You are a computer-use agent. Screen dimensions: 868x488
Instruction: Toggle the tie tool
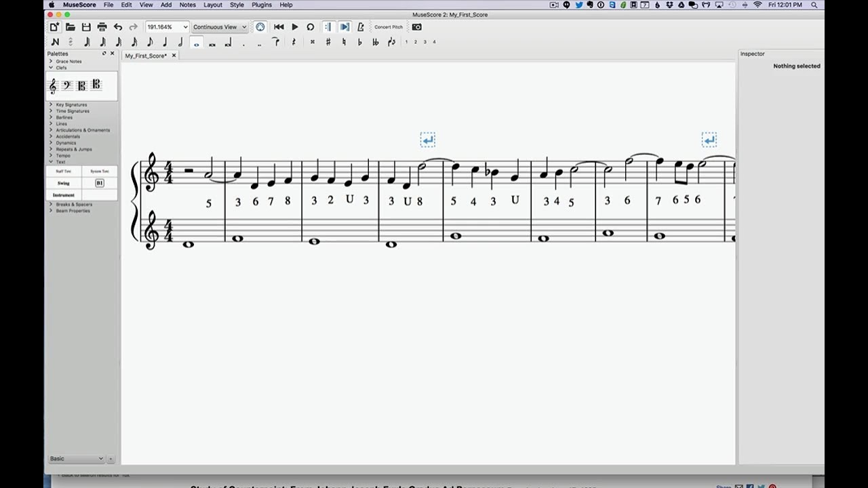[x=275, y=42]
